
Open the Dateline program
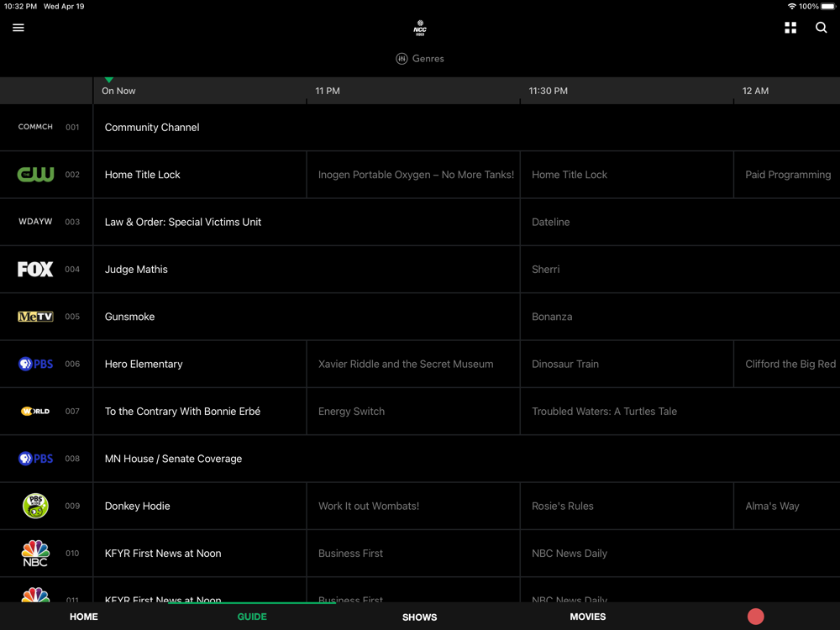coord(680,223)
